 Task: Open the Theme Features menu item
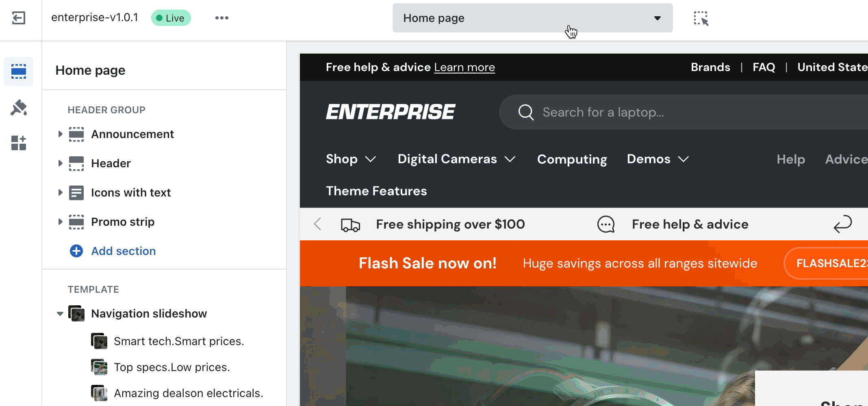(376, 191)
